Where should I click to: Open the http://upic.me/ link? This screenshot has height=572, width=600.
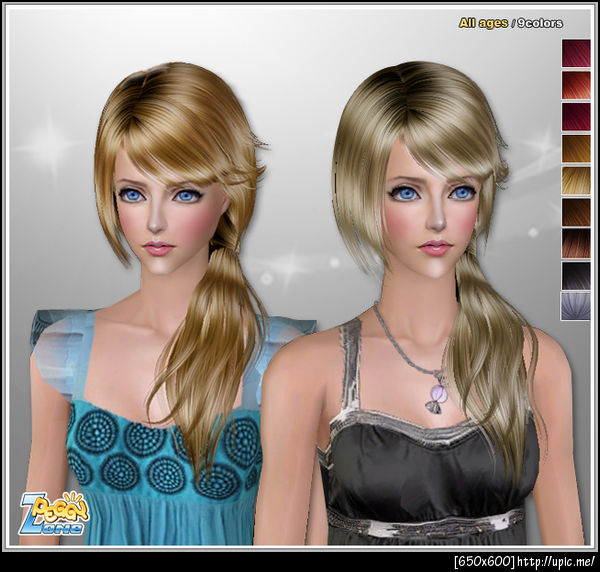pos(556,561)
